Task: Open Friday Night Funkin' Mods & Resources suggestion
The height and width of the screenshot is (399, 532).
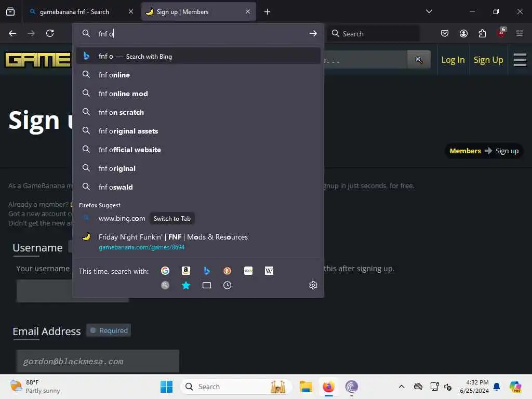Action: click(x=198, y=242)
